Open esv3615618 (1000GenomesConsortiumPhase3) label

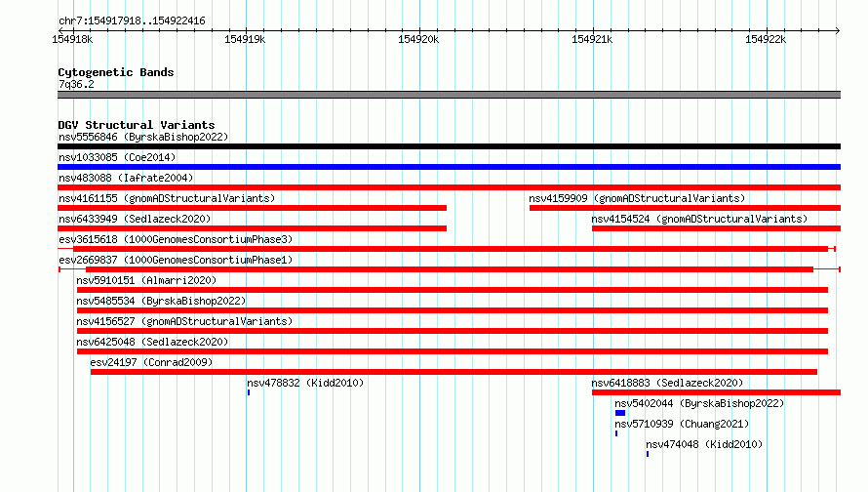click(x=176, y=239)
